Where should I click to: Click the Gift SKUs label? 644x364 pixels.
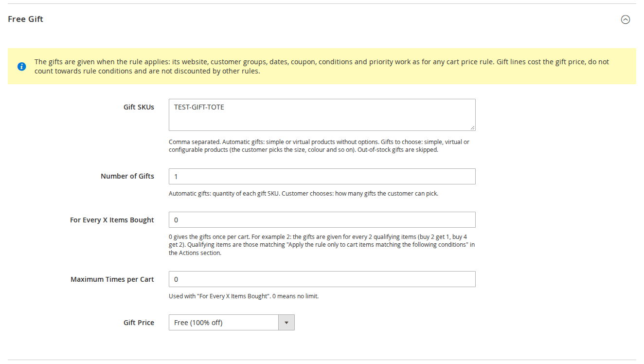click(x=139, y=107)
